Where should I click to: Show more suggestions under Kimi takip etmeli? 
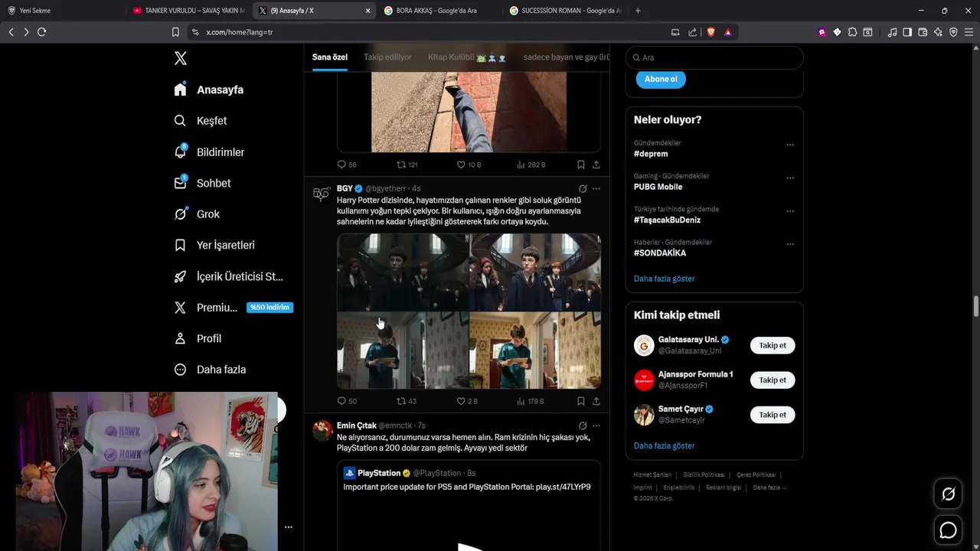664,445
